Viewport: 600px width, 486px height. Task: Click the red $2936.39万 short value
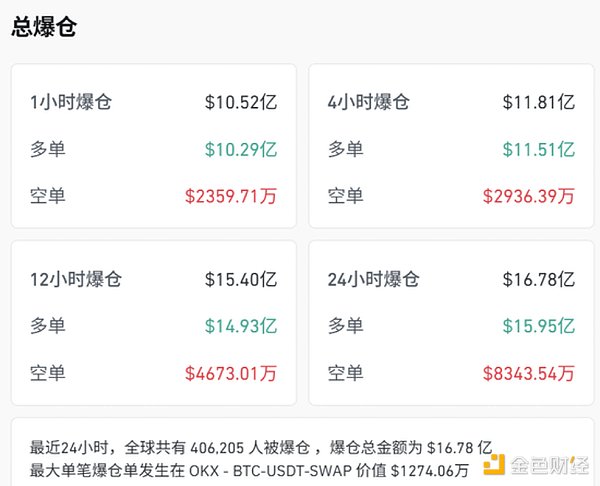pyautogui.click(x=528, y=196)
